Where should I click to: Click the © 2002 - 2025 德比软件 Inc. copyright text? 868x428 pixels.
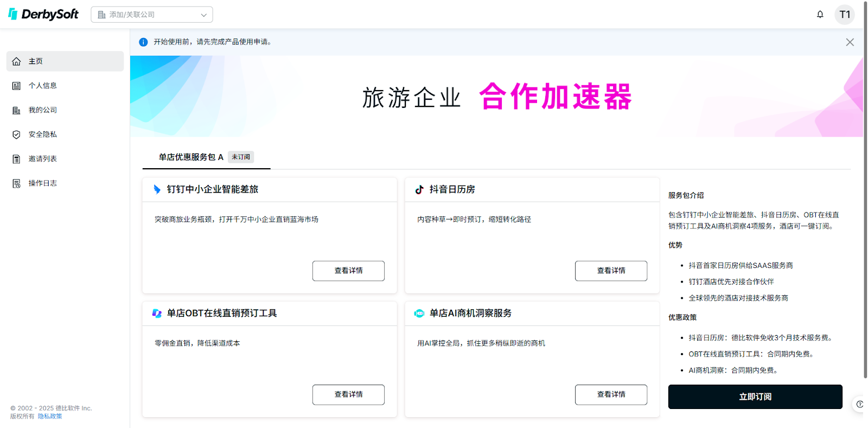coord(51,408)
